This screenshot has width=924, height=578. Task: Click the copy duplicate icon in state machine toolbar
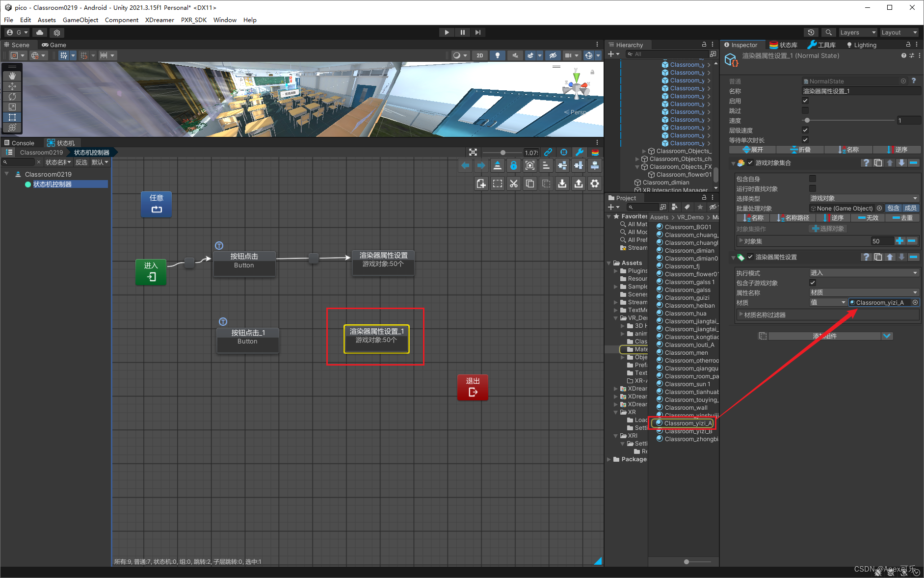[530, 184]
